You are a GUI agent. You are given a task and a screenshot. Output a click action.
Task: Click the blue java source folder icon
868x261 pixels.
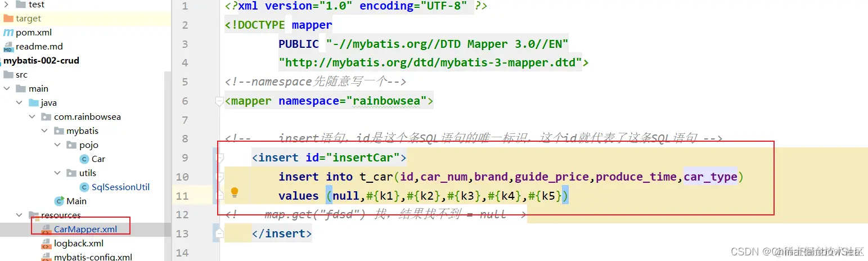pos(33,103)
